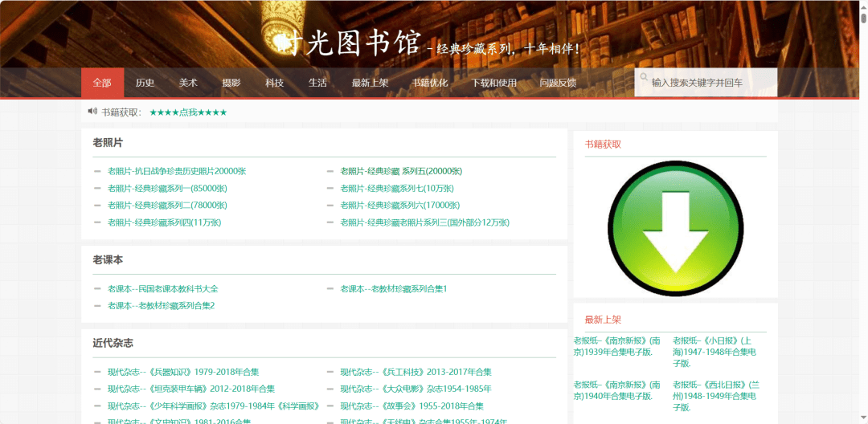Open 老照片-抗日战争珍贵历史照片20000张

[177, 171]
